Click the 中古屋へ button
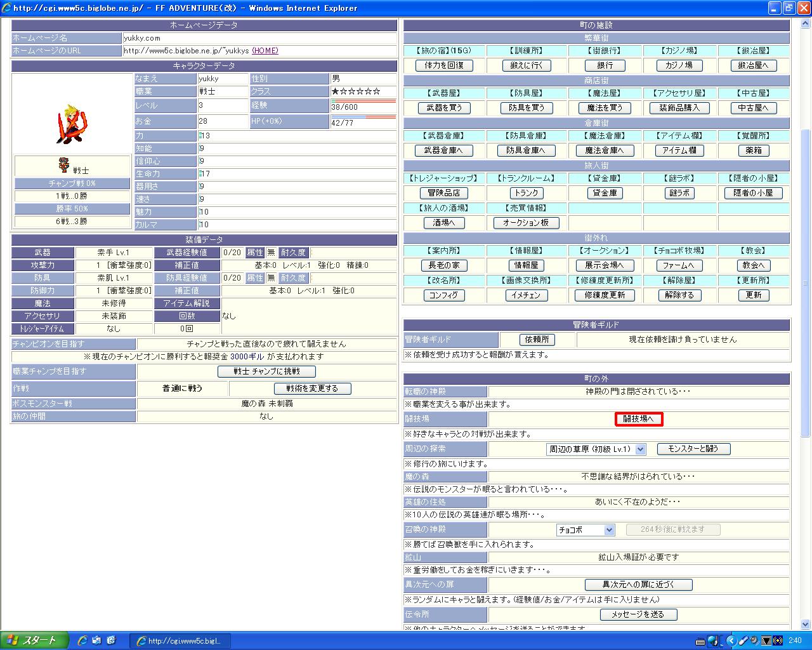 tap(754, 108)
